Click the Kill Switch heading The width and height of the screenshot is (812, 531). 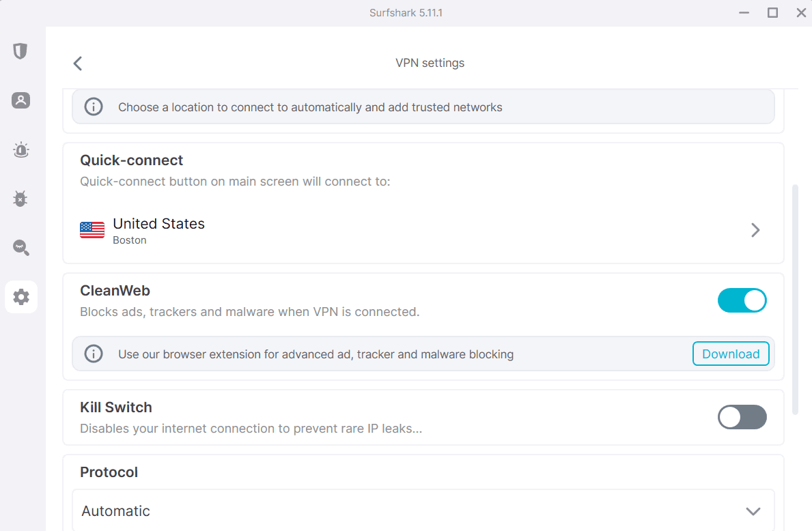click(x=116, y=407)
